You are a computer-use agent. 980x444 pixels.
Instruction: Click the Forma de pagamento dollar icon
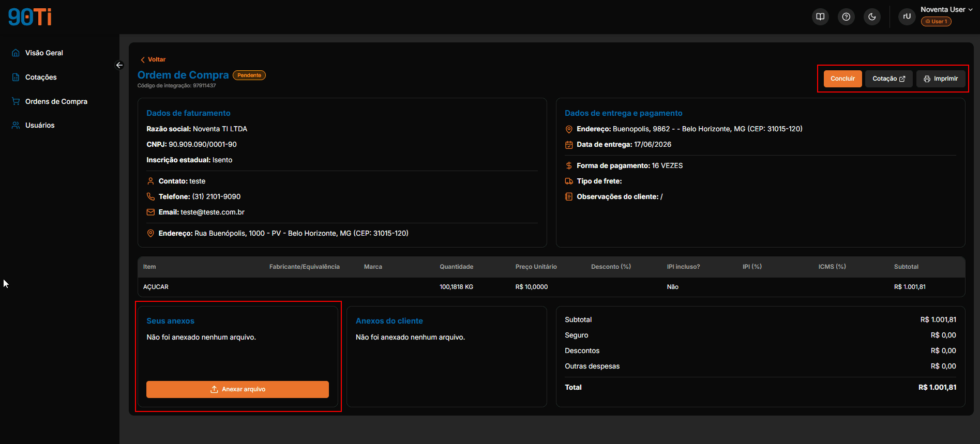pos(569,165)
